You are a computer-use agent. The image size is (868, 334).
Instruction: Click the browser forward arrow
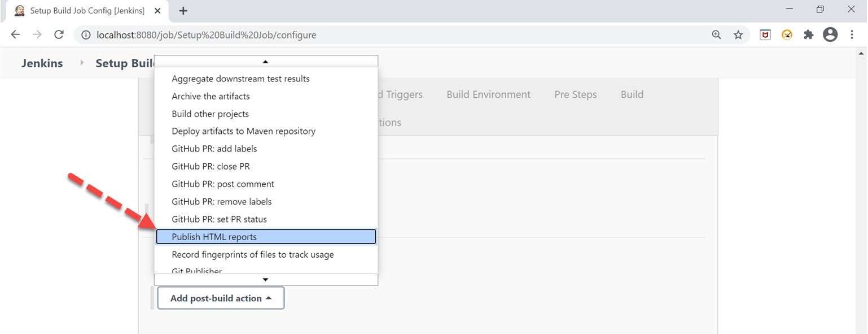(x=37, y=34)
